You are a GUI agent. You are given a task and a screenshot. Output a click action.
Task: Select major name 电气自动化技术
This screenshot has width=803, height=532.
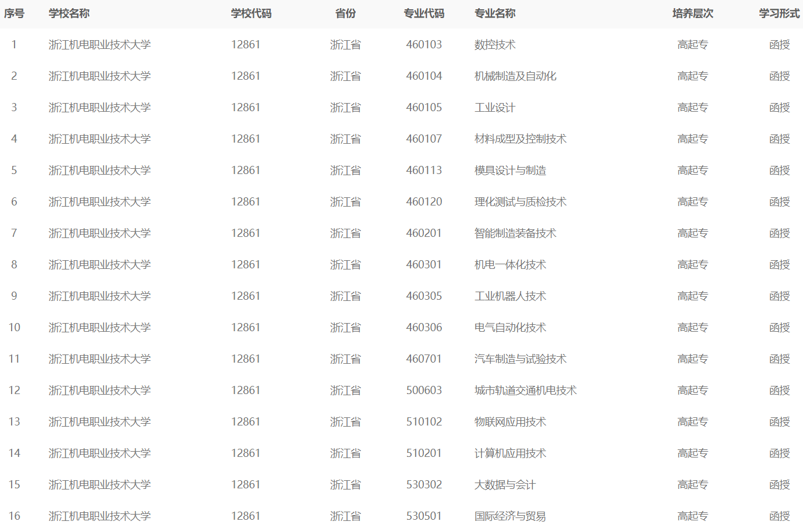(x=510, y=328)
